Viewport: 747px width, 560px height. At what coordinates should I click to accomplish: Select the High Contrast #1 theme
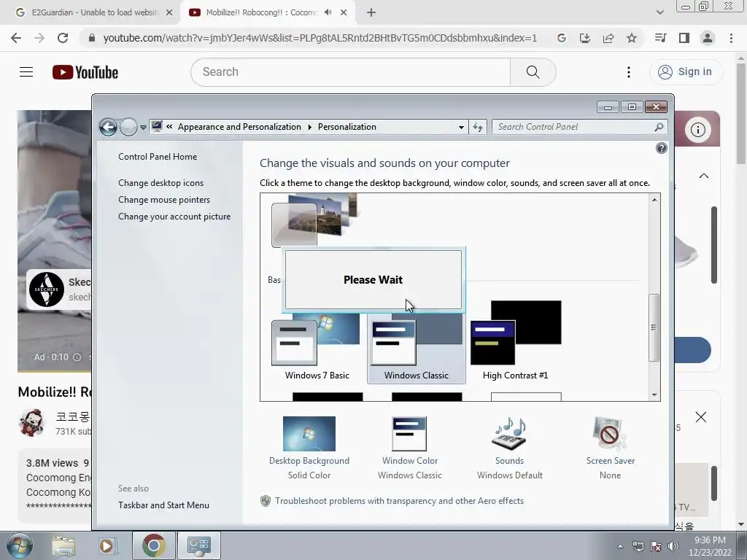[x=516, y=341]
